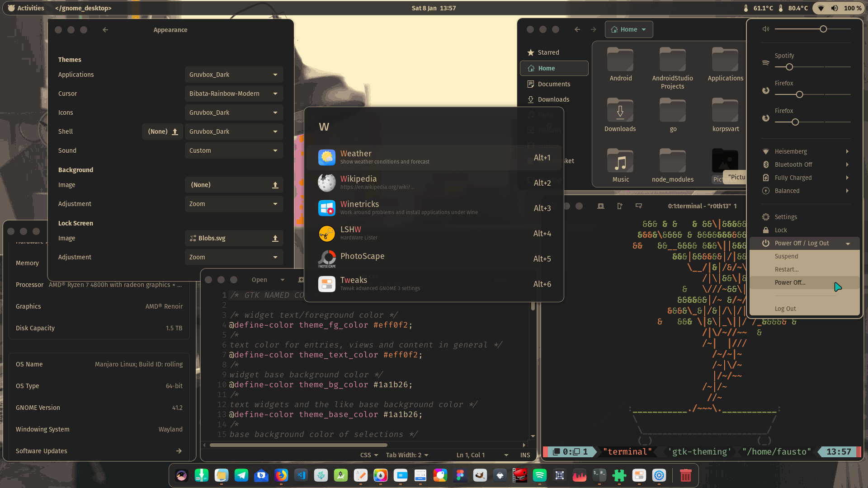The width and height of the screenshot is (868, 488).
Task: Collapse the Power Off / Log Out section
Action: coord(805,243)
